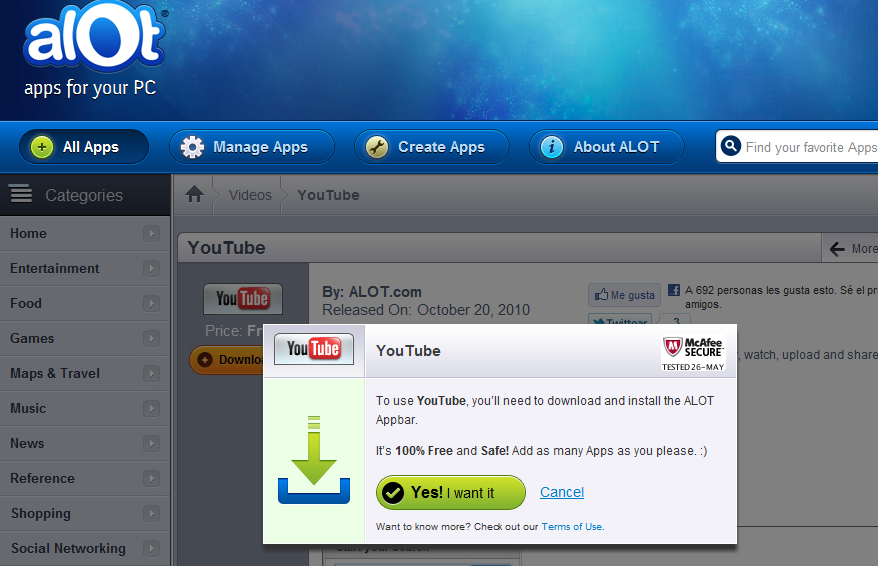
Task: Open the Manage Apps tab
Action: tap(252, 147)
